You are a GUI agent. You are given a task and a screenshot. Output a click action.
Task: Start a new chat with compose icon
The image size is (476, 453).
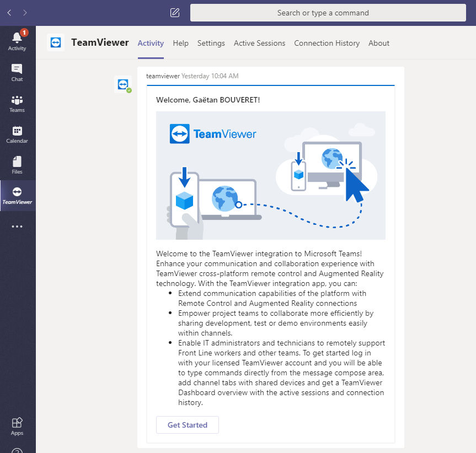(x=174, y=13)
